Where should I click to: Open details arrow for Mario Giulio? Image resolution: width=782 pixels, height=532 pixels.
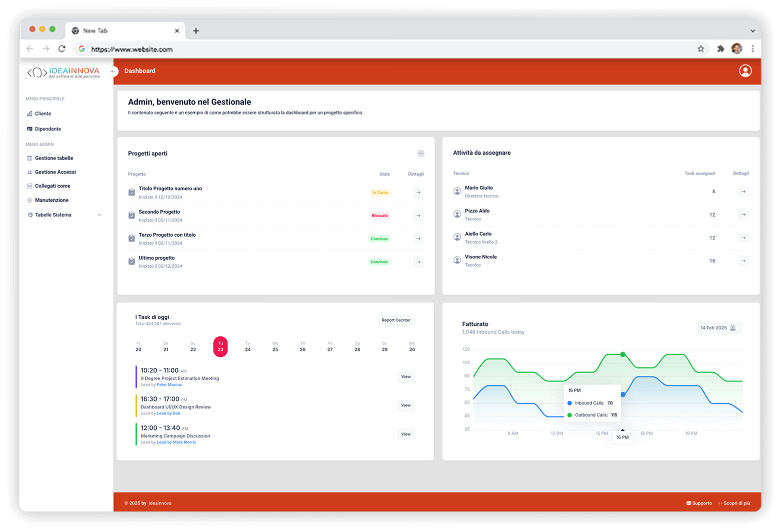[x=743, y=192]
